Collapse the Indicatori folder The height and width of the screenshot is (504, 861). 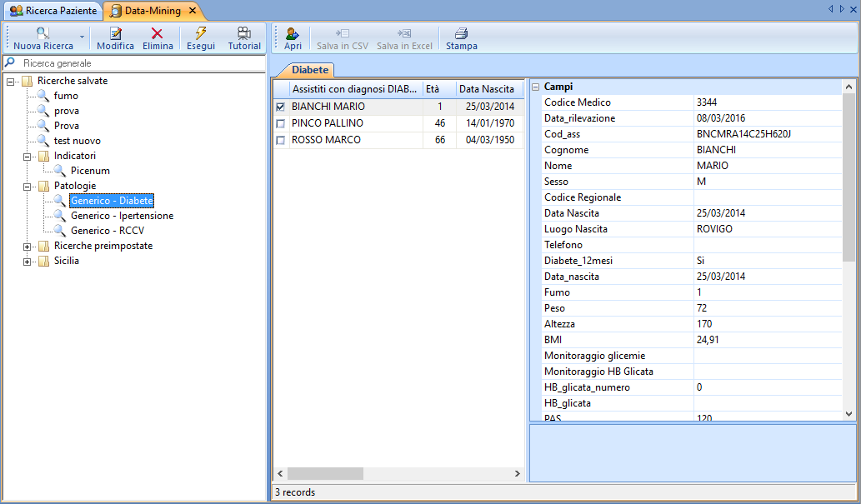27,157
